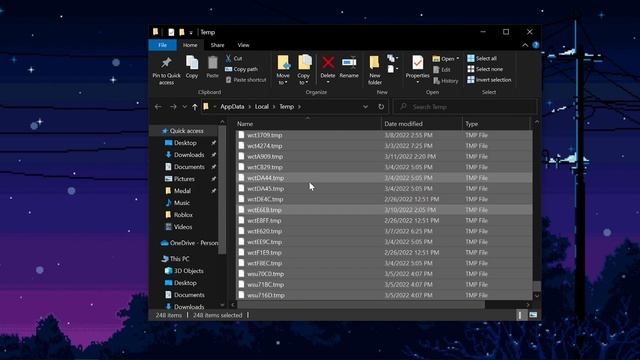Click Invert selection in ribbon
The image size is (640, 360).
(x=489, y=80)
